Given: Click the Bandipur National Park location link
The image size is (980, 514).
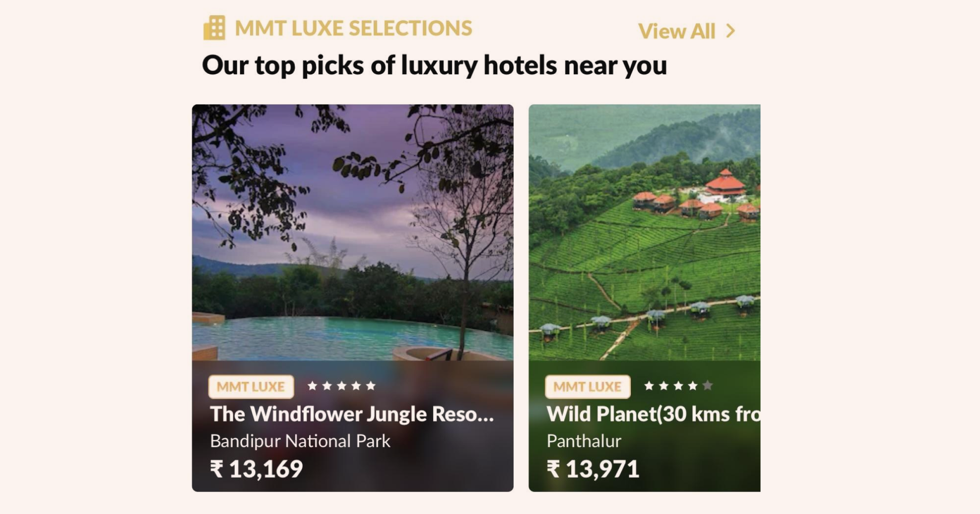Looking at the screenshot, I should 301,441.
